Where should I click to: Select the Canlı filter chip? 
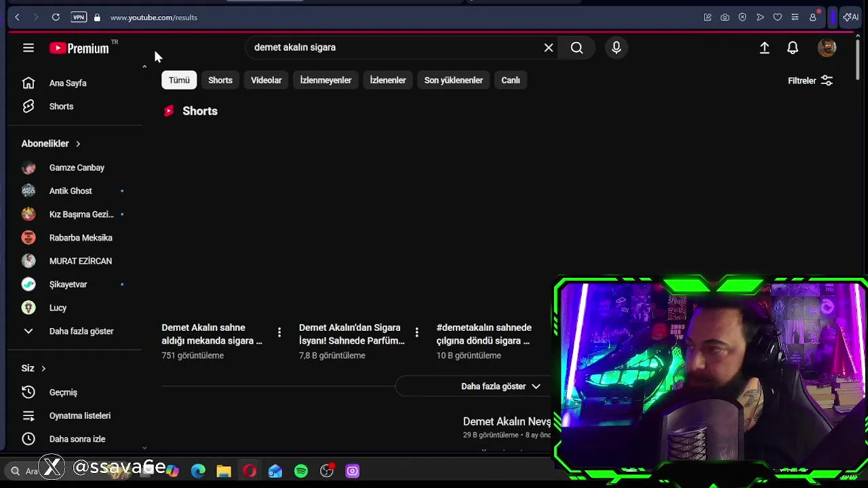(511, 80)
